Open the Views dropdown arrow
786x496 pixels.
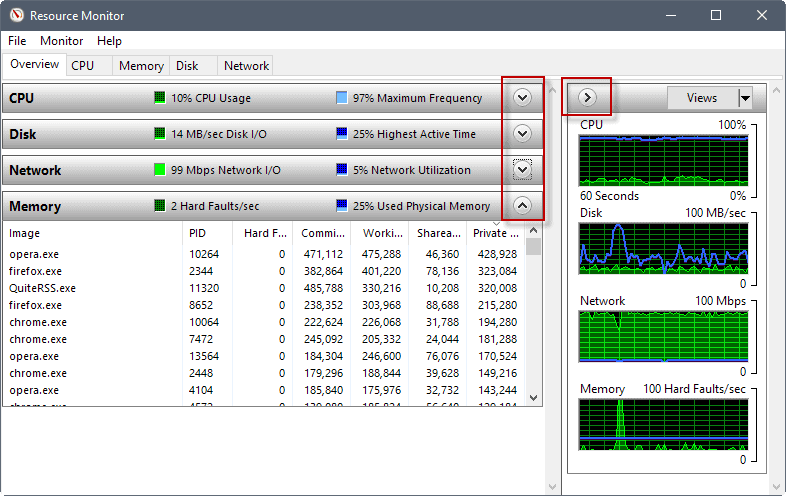744,98
